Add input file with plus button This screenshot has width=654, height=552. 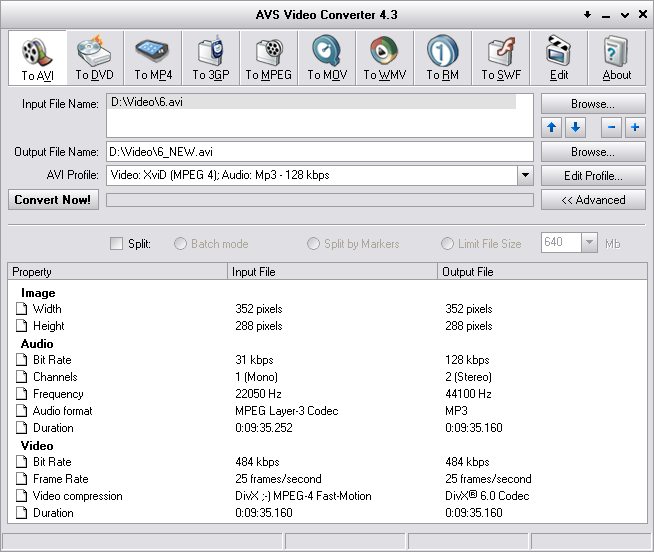[635, 128]
